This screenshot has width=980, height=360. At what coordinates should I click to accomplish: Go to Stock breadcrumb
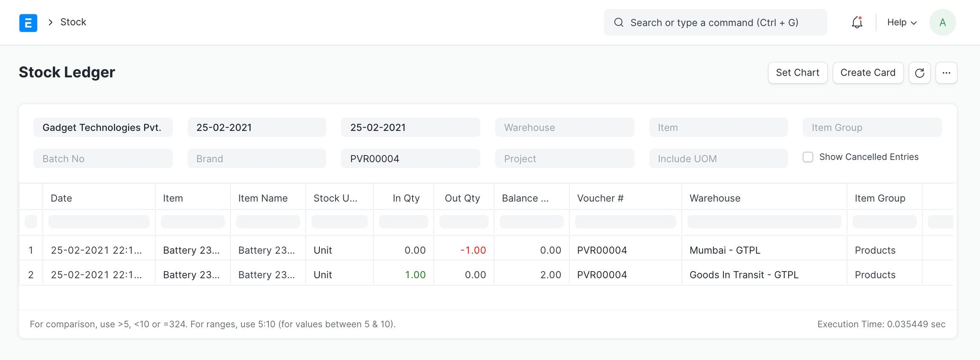pos(73,22)
